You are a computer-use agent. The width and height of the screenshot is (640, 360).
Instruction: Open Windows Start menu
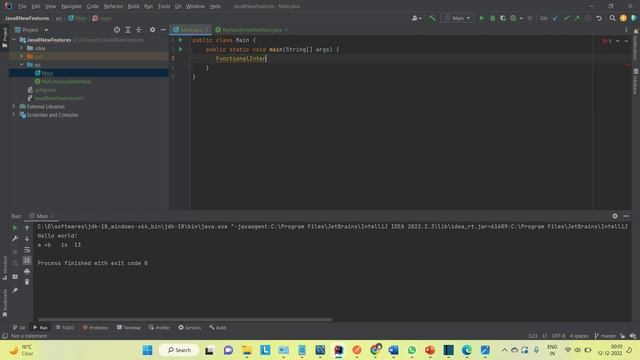tap(147, 350)
